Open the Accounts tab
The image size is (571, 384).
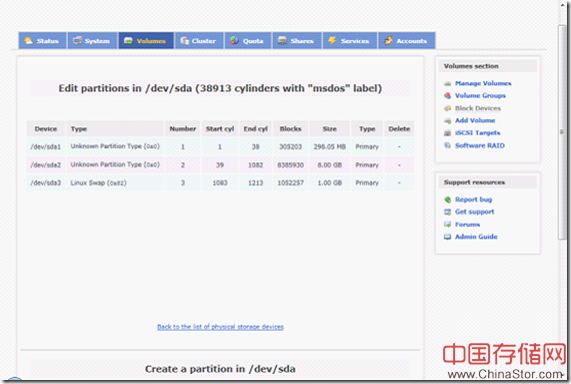tap(406, 40)
